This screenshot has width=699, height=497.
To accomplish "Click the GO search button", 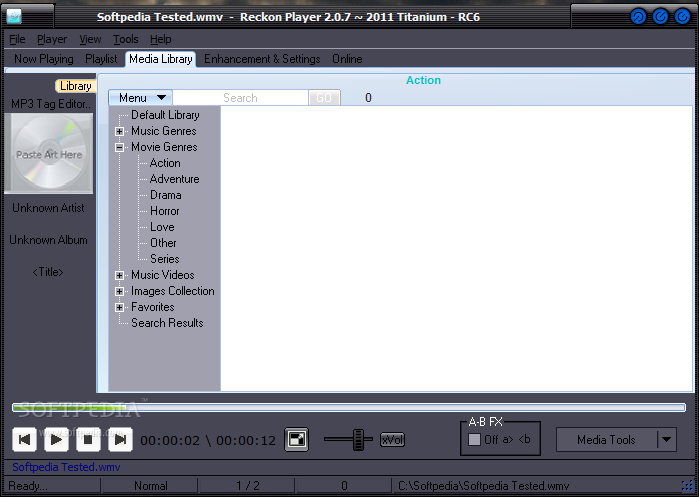I will (x=325, y=98).
